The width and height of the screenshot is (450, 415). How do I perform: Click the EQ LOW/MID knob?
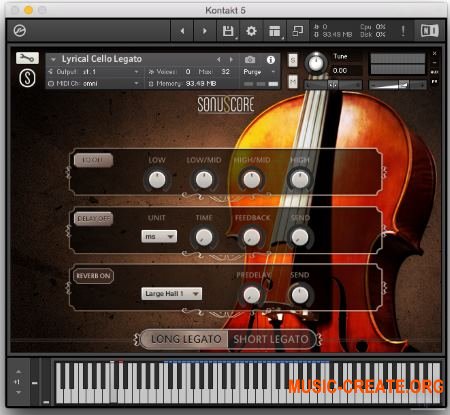pyautogui.click(x=204, y=180)
